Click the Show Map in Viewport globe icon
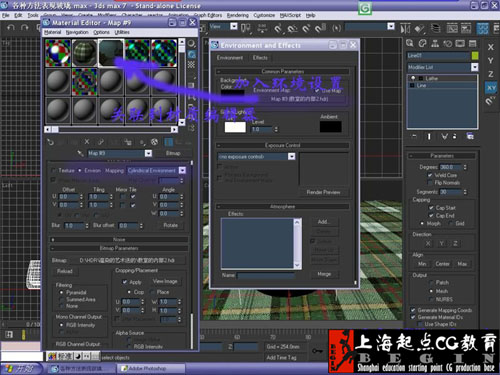500x375 pixels. 154,142
